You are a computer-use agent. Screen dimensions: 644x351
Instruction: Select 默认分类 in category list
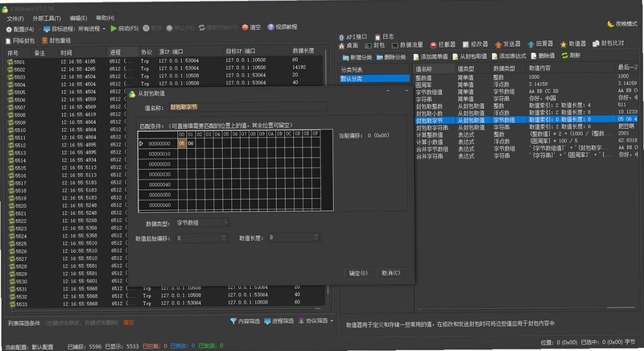click(374, 78)
